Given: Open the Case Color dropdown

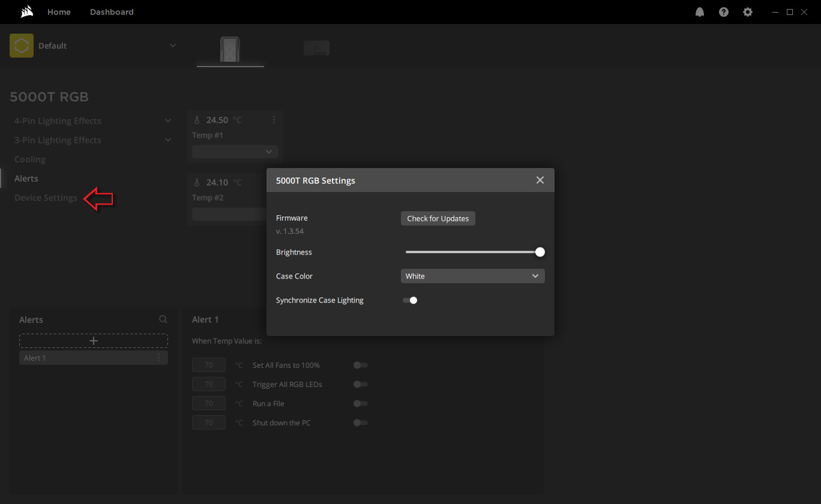Looking at the screenshot, I should 473,276.
